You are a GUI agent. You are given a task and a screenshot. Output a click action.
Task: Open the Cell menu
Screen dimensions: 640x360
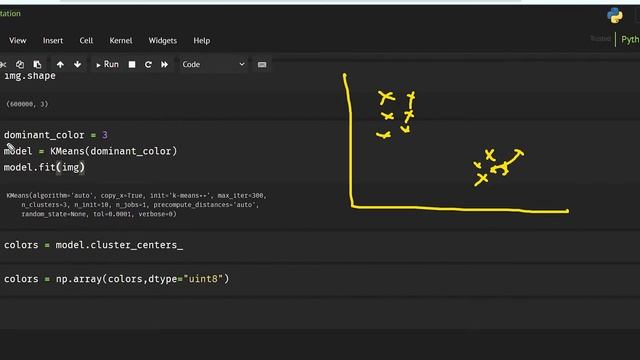coord(86,40)
